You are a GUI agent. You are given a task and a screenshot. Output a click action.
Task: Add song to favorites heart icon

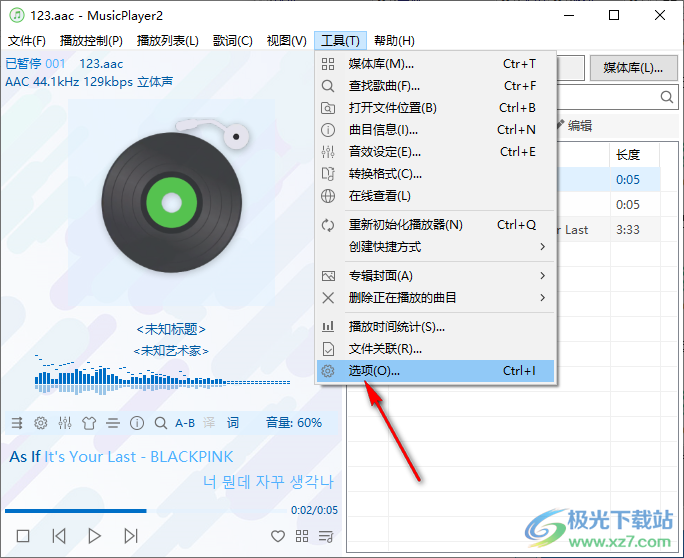[x=278, y=536]
